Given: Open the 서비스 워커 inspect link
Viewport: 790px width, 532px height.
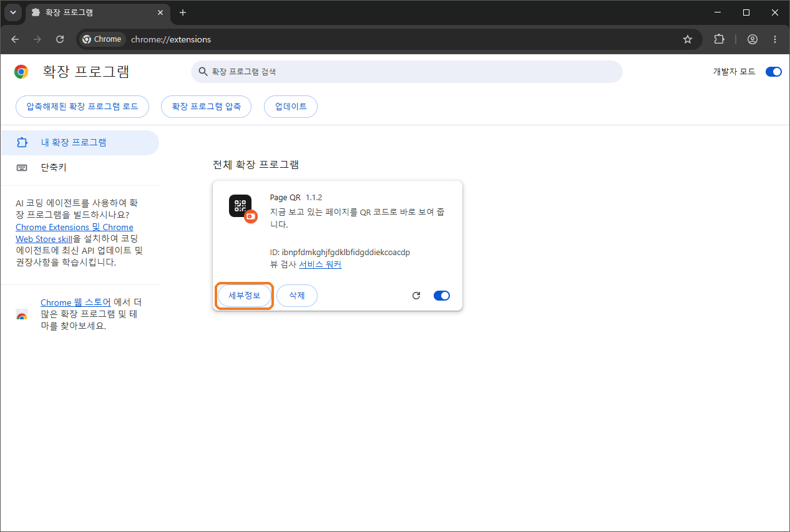Looking at the screenshot, I should click(320, 264).
